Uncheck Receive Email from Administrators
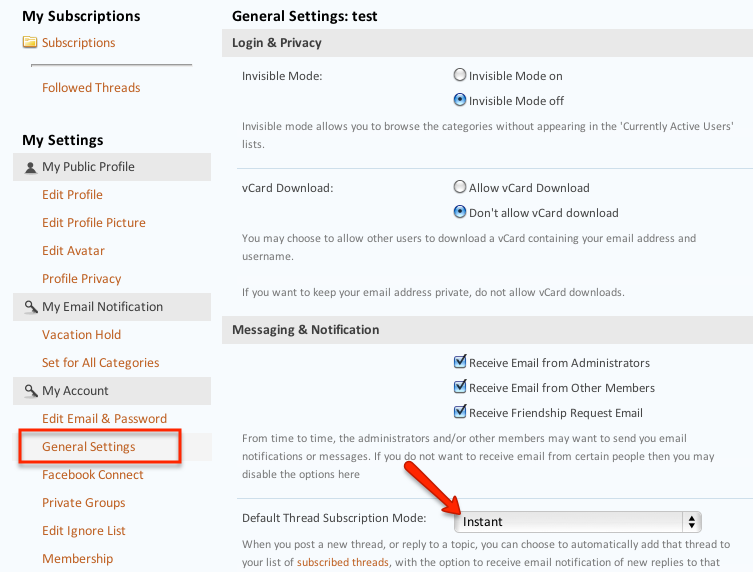This screenshot has width=753, height=572. pos(460,362)
